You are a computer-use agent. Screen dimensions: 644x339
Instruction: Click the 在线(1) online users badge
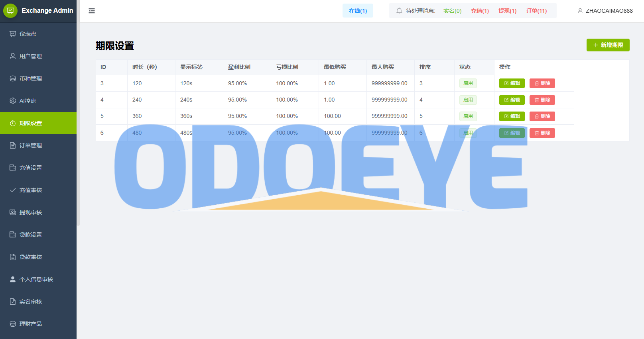tap(358, 11)
